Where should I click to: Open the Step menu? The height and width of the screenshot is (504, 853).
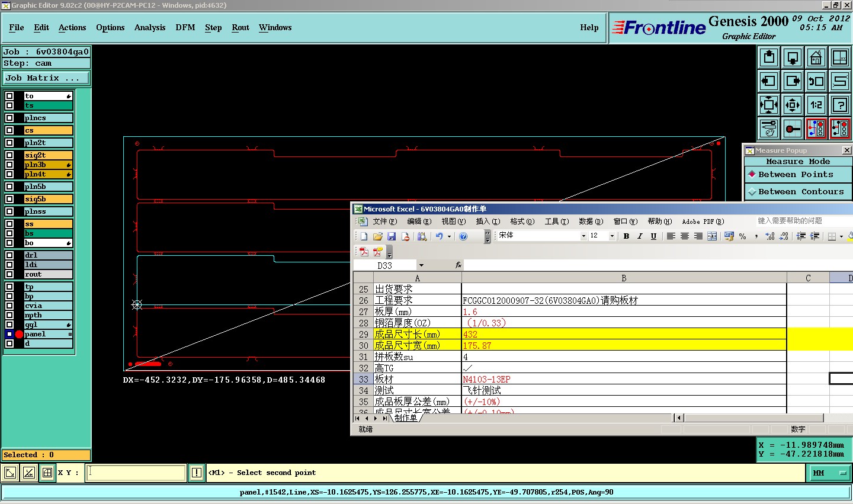(x=213, y=28)
